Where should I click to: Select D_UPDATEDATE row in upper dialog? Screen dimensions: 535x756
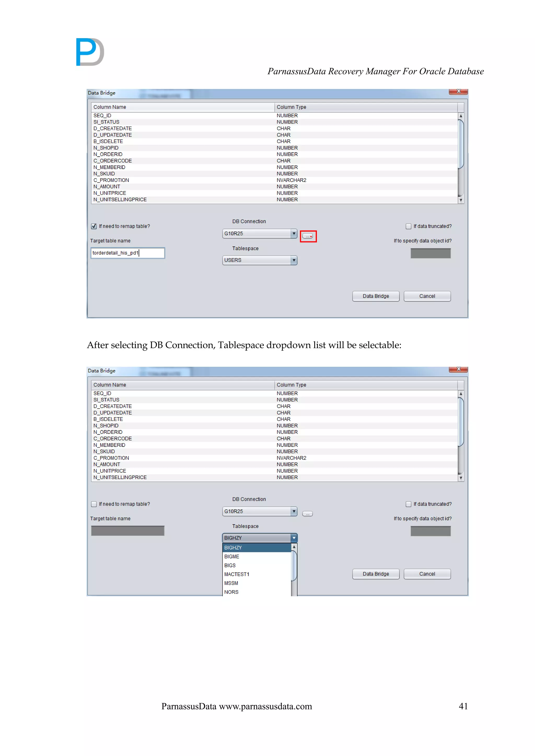[274, 135]
